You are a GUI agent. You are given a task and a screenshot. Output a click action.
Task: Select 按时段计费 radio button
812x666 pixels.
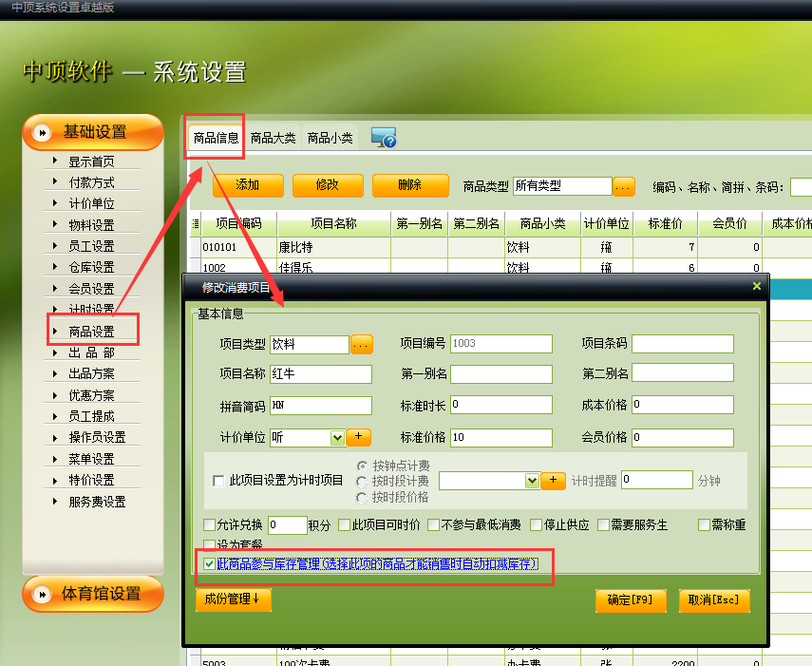coord(362,481)
